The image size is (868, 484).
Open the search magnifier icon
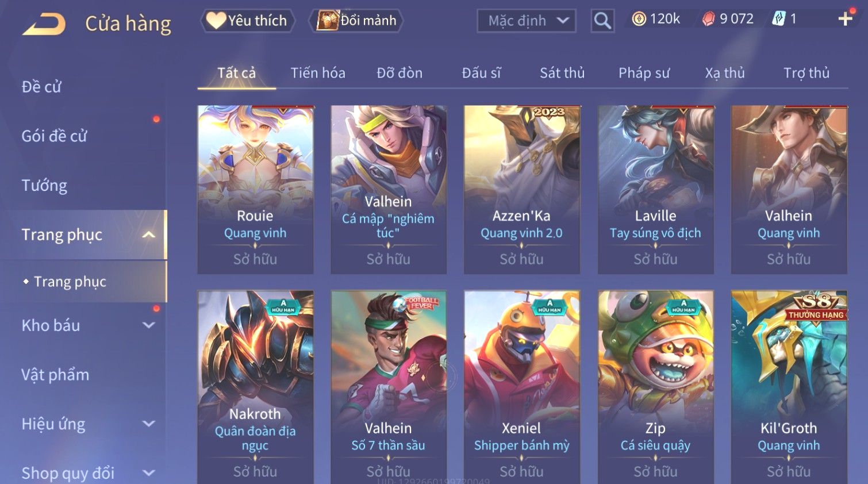click(602, 21)
